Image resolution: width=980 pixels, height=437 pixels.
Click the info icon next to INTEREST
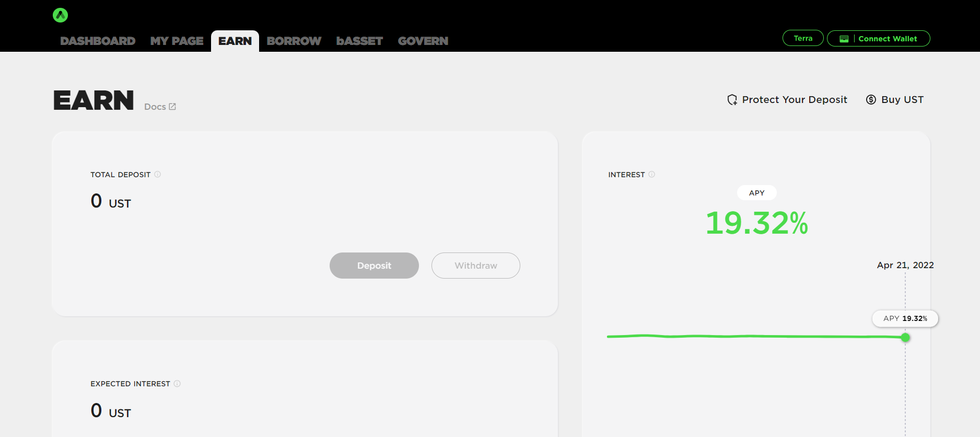pos(651,175)
